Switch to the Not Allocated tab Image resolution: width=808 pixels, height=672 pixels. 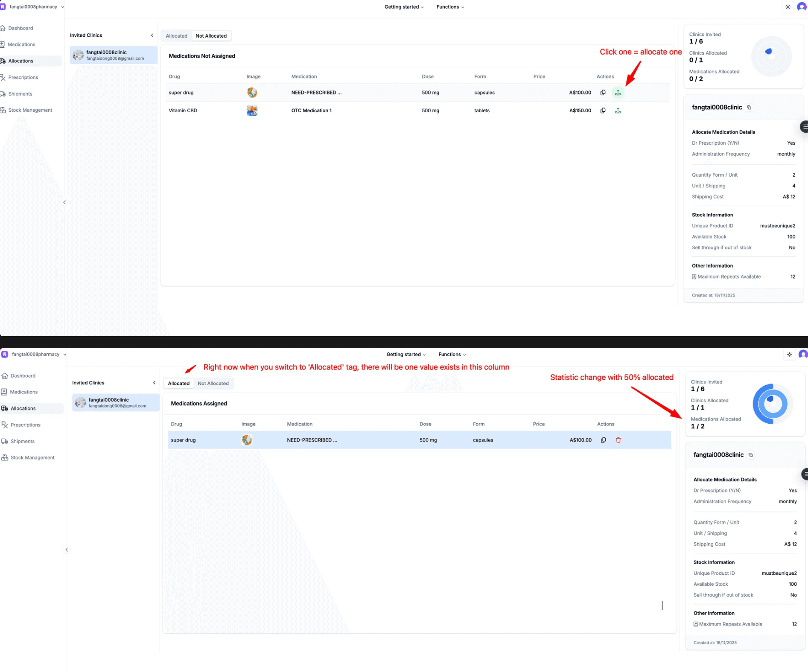(x=211, y=36)
